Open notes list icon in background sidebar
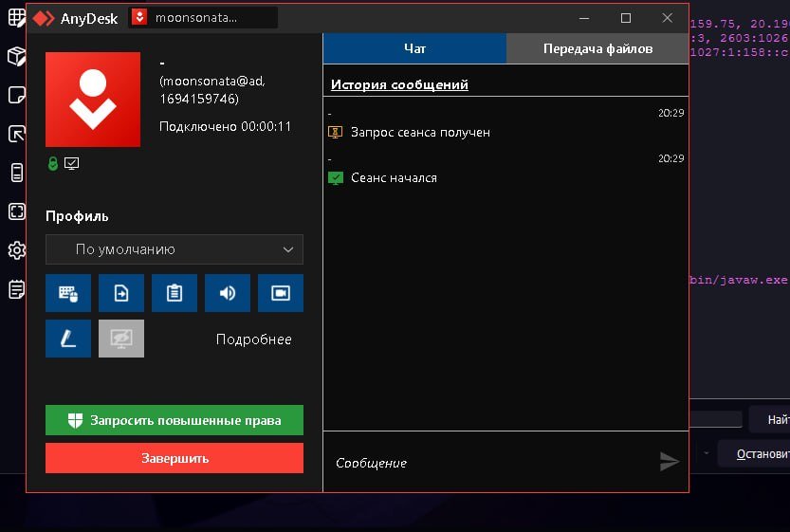The width and height of the screenshot is (790, 532). coord(17,289)
